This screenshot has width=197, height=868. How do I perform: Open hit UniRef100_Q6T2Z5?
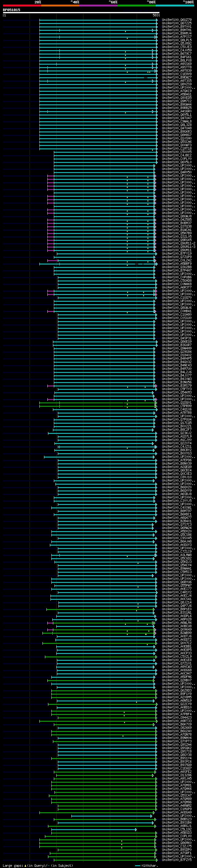(x=176, y=23)
